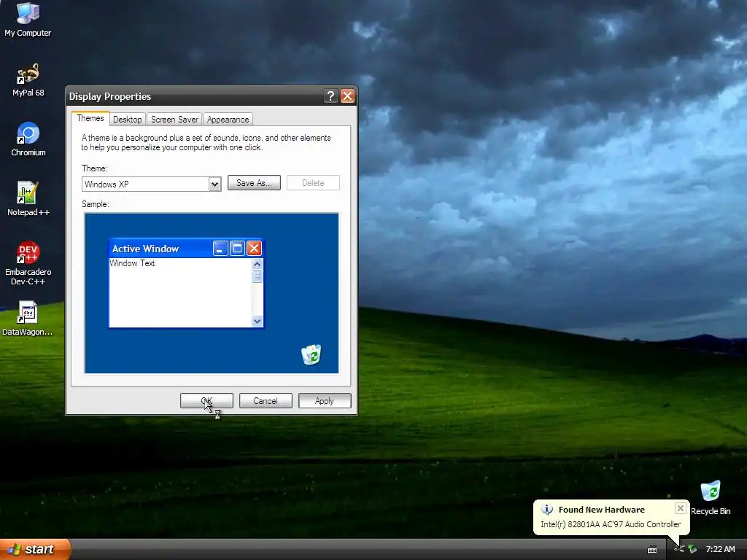The height and width of the screenshot is (560, 747).
Task: Switch to the Desktop tab
Action: click(127, 119)
